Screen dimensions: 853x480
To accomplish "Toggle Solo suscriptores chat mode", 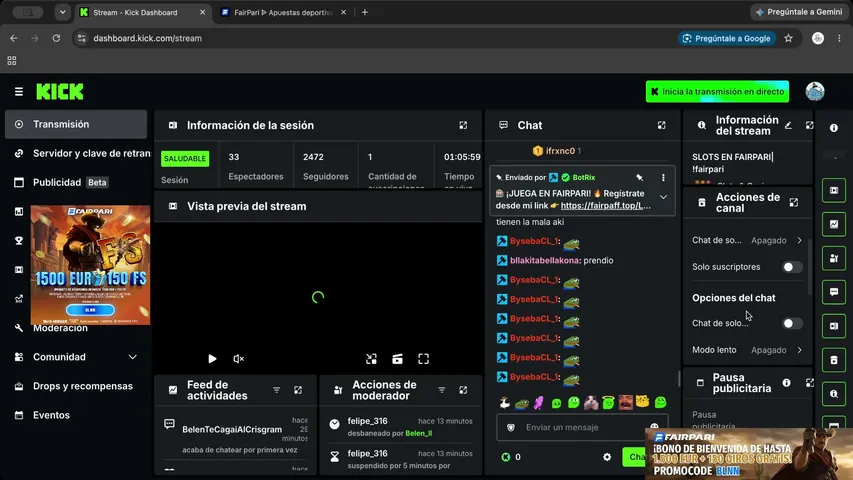I will click(x=792, y=267).
